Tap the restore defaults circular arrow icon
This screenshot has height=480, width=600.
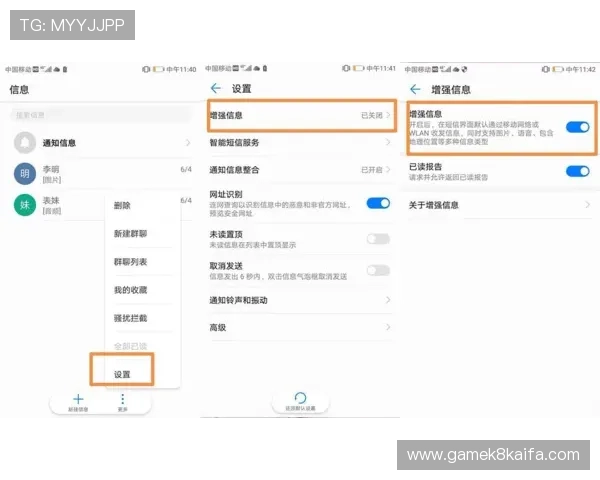[300, 398]
